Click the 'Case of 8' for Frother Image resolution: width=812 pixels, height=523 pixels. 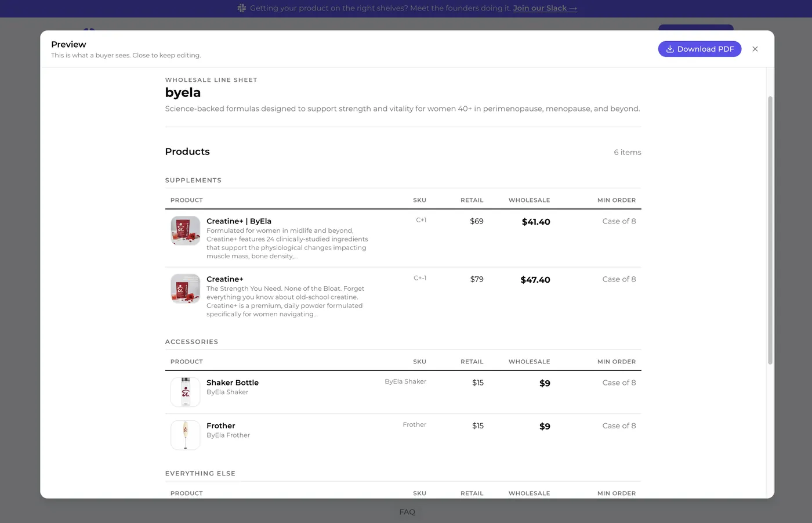(x=619, y=425)
